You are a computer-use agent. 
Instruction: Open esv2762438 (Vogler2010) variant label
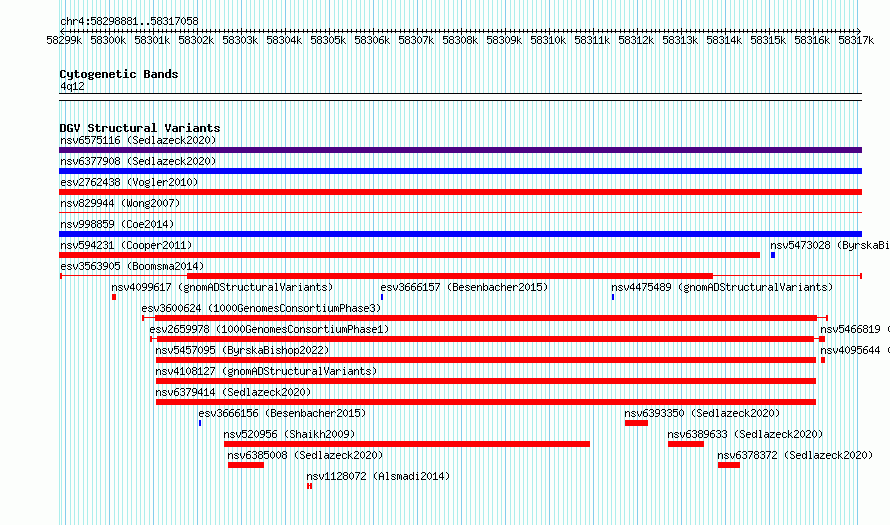[x=129, y=182]
